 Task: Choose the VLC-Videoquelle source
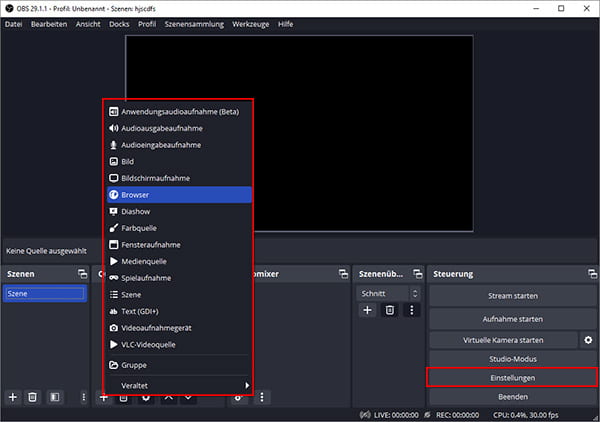[179, 345]
